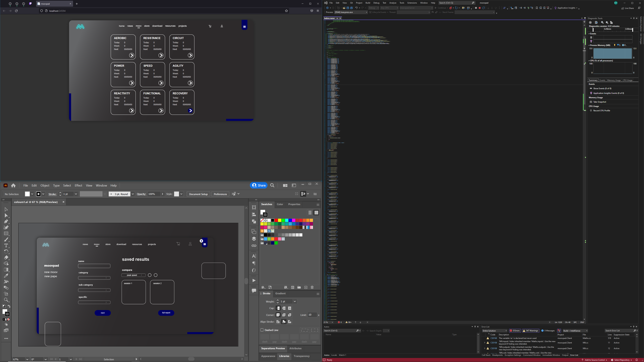
Task: Open the Debug configuration dropdown
Action: pos(373,8)
